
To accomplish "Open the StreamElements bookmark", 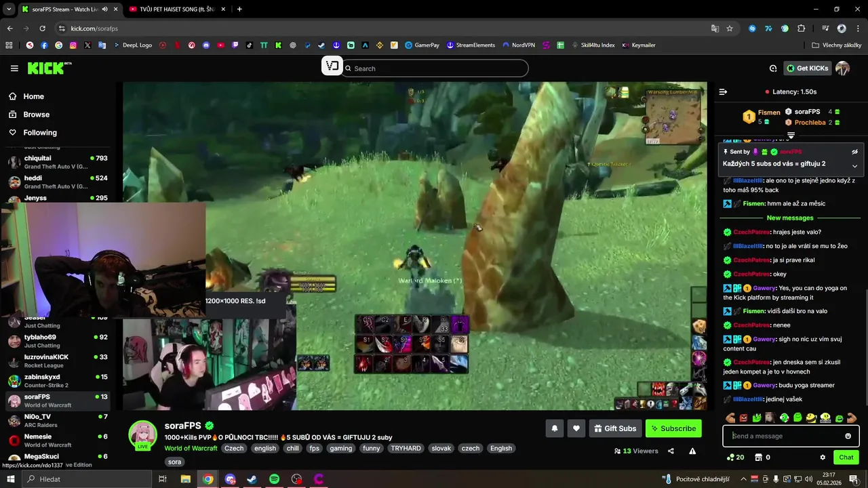I will point(470,45).
